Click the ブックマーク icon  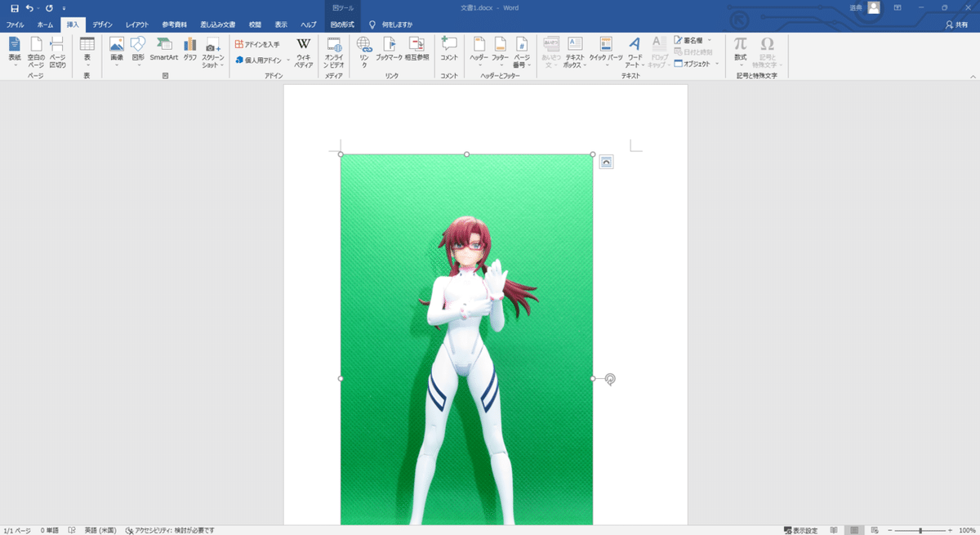[390, 49]
